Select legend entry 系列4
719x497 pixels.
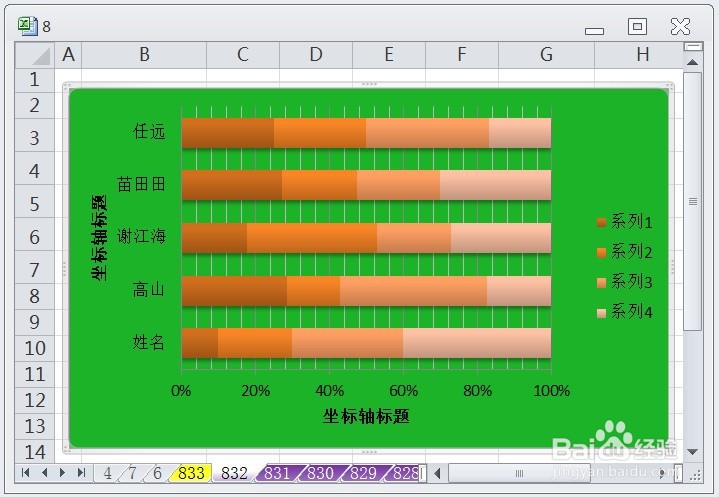[x=625, y=312]
